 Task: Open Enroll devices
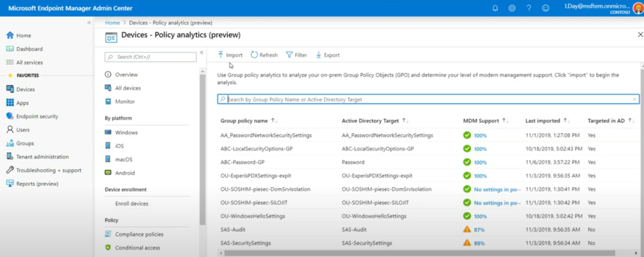(131, 204)
